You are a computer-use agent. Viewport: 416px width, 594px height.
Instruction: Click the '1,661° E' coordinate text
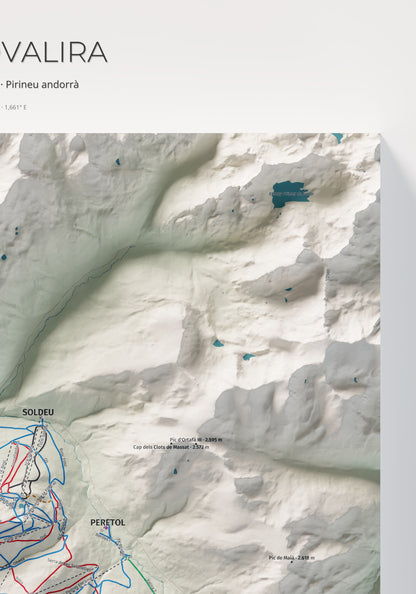16,107
